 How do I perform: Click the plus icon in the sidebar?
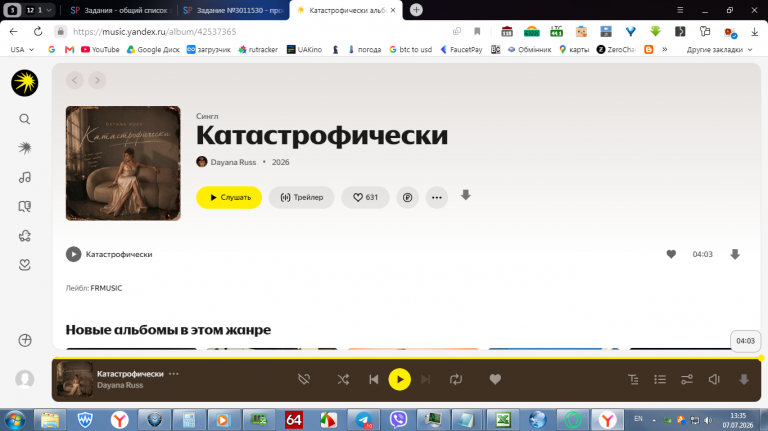pos(24,340)
